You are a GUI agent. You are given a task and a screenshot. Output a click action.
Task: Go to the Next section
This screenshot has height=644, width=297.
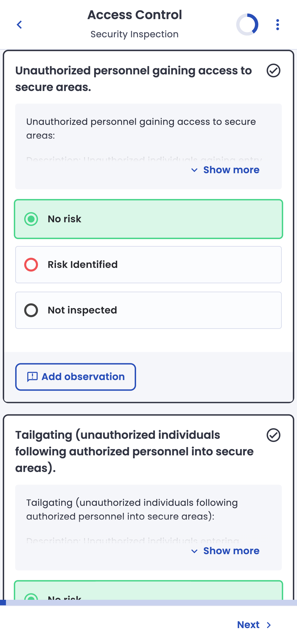(248, 625)
